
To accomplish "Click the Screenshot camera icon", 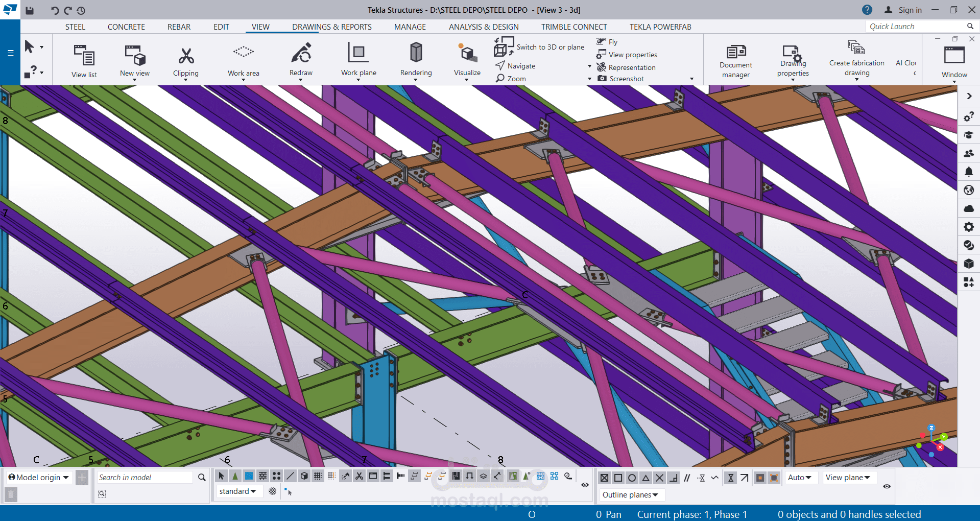I will pos(602,79).
